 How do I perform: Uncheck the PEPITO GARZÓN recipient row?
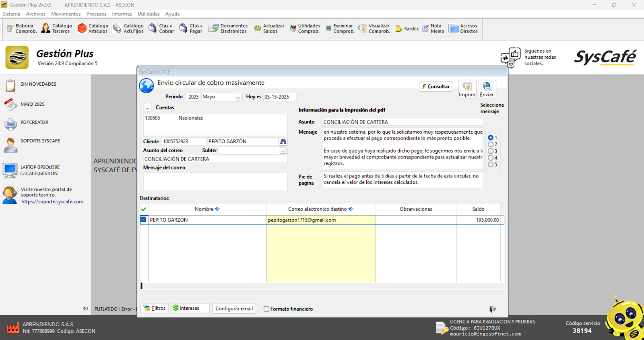click(144, 220)
